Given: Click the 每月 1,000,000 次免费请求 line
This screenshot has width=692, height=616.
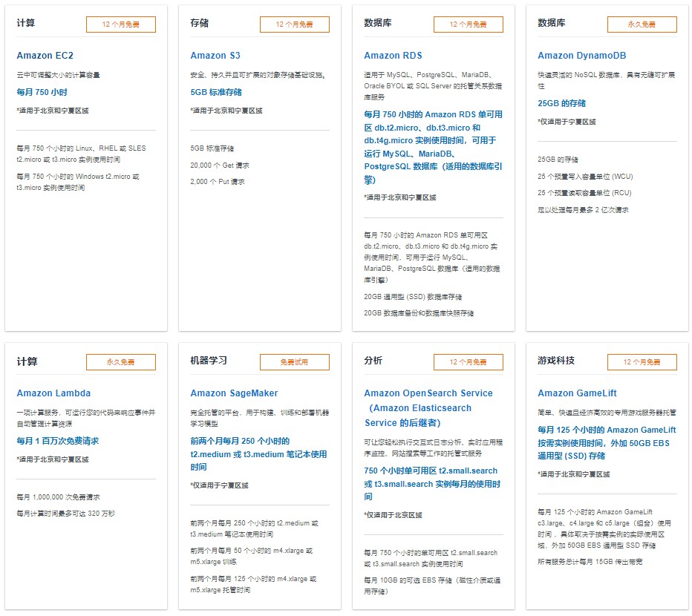Looking at the screenshot, I should coord(58,497).
